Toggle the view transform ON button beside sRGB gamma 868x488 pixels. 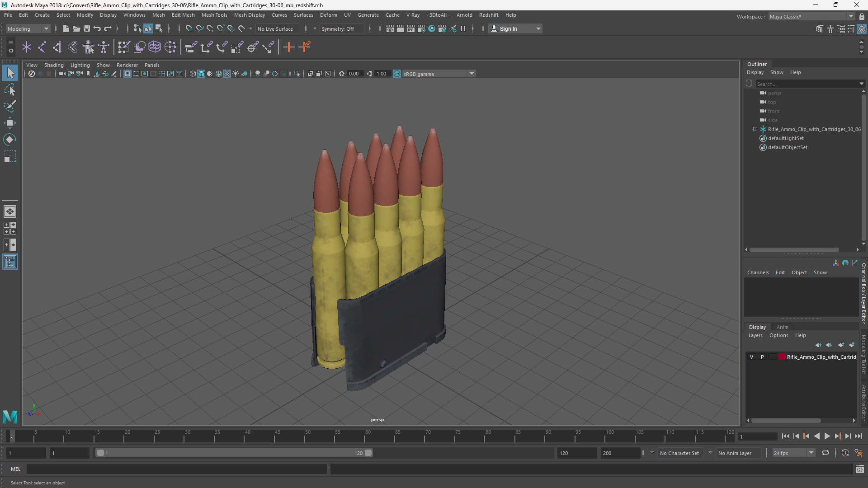pyautogui.click(x=397, y=74)
